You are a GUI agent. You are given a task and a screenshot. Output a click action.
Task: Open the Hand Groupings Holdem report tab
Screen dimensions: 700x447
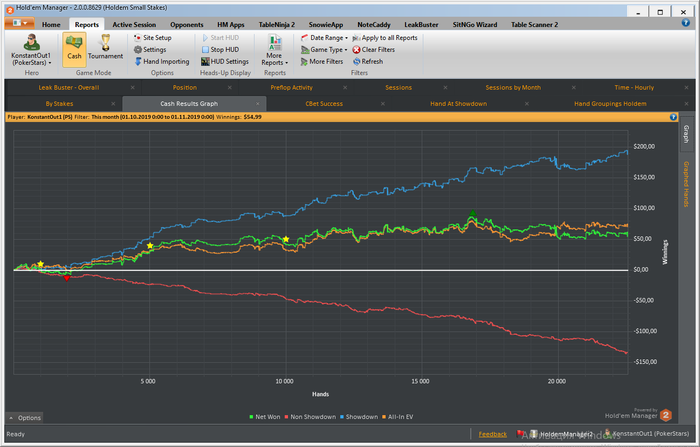(610, 104)
